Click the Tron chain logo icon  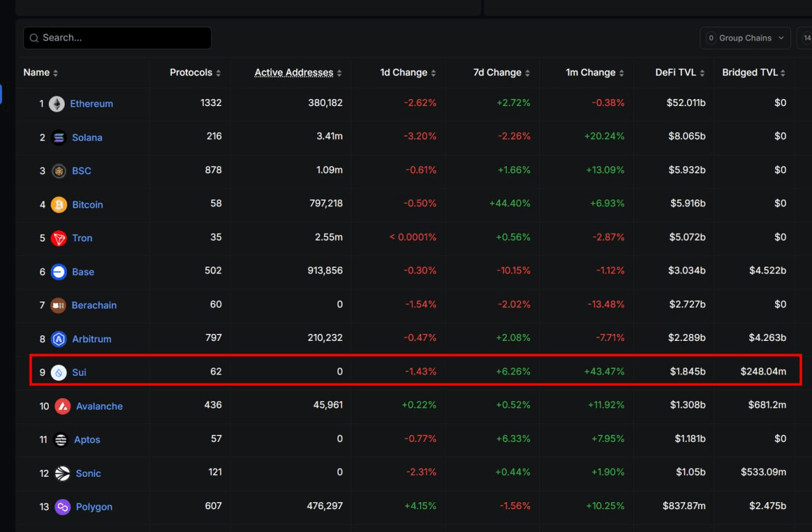(x=59, y=239)
